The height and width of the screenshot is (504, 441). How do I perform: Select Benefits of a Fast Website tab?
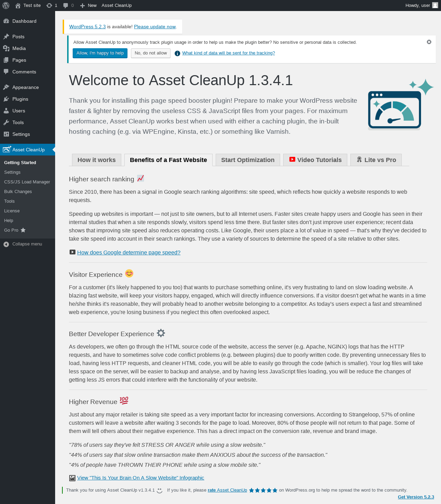tap(168, 160)
